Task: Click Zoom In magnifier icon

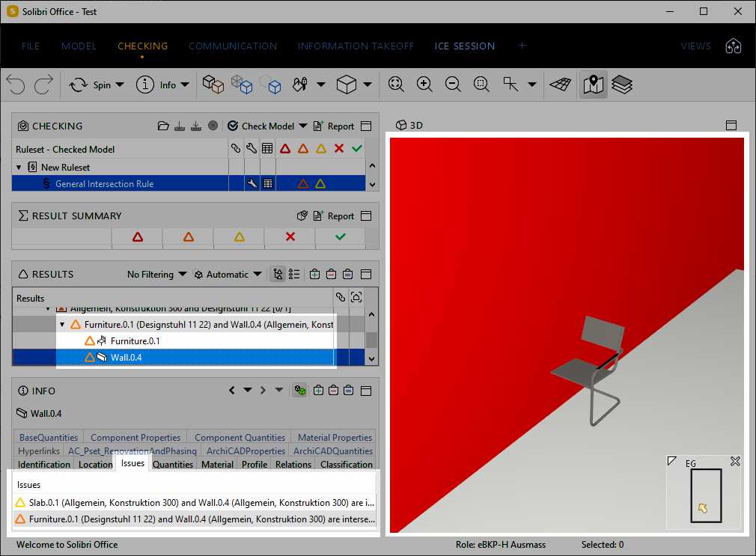Action: (x=424, y=84)
